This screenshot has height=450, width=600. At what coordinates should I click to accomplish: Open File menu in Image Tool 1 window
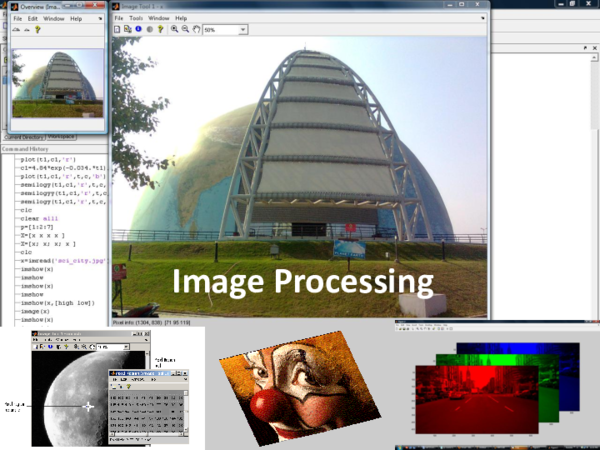(x=119, y=18)
